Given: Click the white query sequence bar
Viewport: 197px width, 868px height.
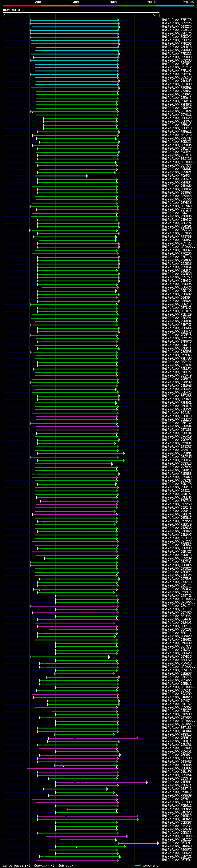Looking at the screenshot, I should click(81, 13).
